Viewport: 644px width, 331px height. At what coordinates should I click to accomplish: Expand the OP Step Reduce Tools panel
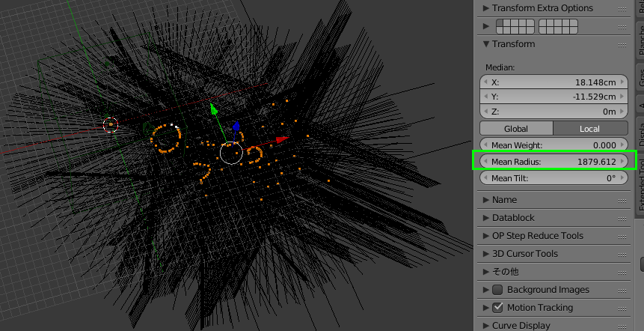coord(486,236)
